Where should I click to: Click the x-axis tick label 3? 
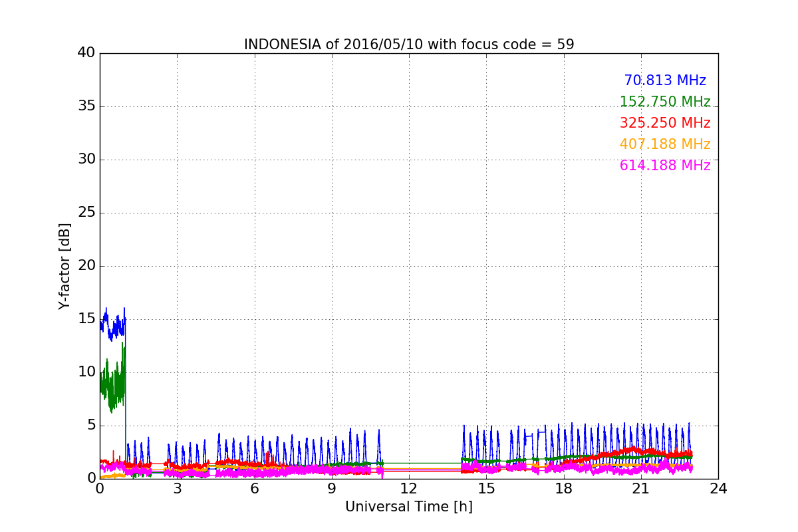point(177,489)
